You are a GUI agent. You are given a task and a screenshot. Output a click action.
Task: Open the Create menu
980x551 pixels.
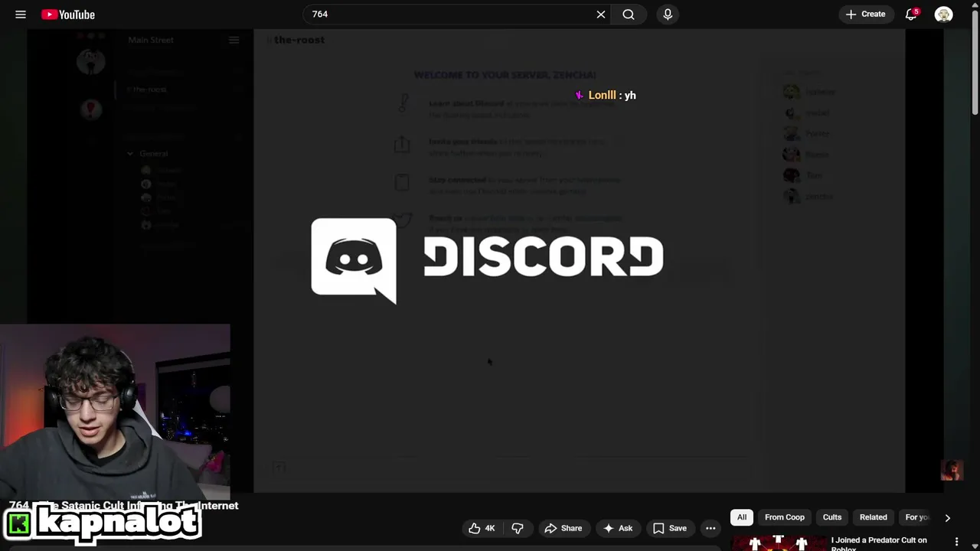click(x=865, y=15)
